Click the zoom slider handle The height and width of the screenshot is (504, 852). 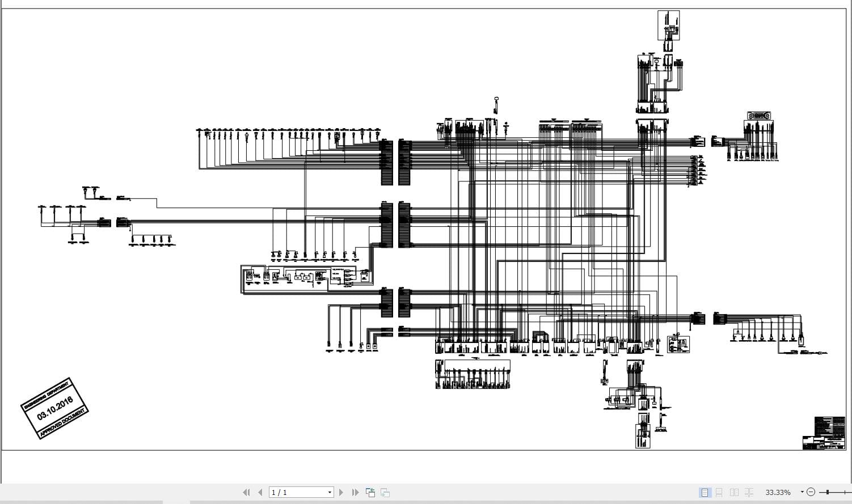828,492
